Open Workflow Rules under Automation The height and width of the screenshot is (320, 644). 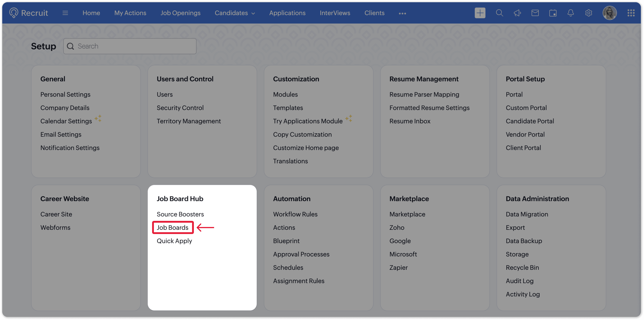pyautogui.click(x=295, y=214)
